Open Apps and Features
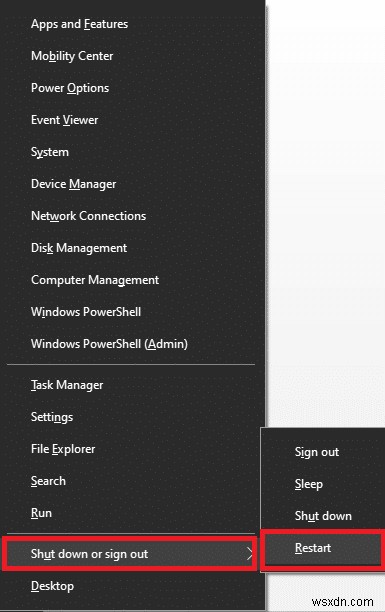 tap(79, 24)
